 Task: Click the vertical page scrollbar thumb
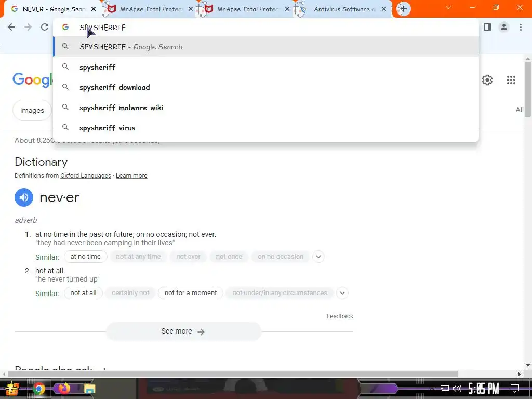pos(528,90)
